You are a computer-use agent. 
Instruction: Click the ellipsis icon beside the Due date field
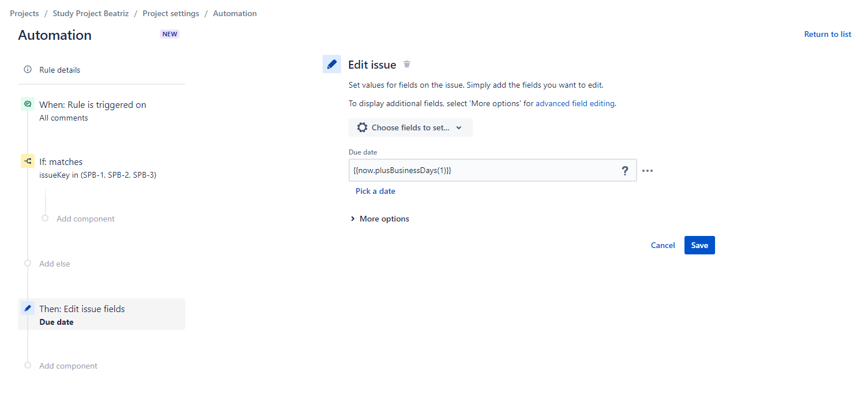(648, 170)
